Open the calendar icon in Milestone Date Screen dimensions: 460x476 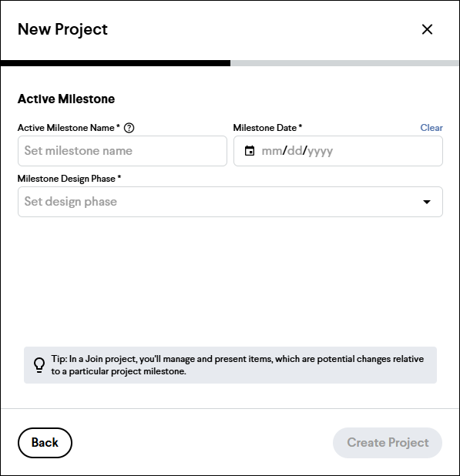click(x=250, y=150)
